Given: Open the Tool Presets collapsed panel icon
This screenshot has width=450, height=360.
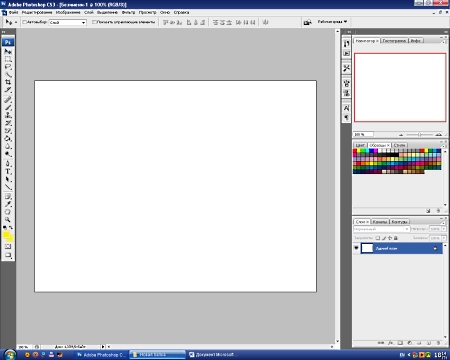Looking at the screenshot, I should [x=346, y=68].
